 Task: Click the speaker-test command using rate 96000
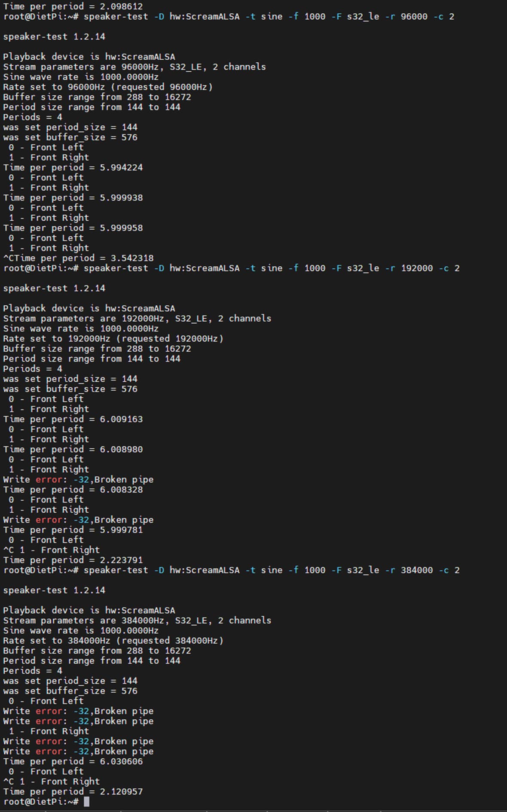[269, 17]
